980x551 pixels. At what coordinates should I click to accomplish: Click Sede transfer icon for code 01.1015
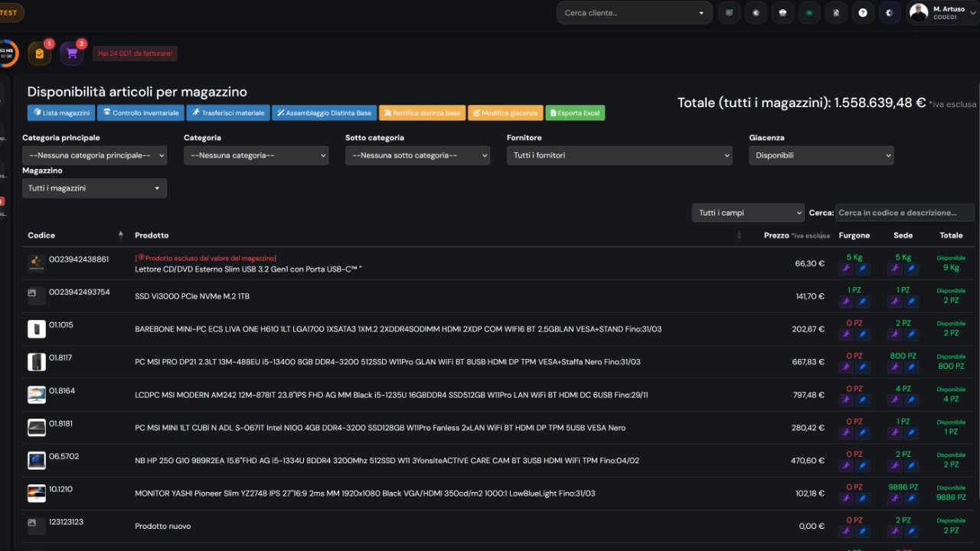(895, 334)
